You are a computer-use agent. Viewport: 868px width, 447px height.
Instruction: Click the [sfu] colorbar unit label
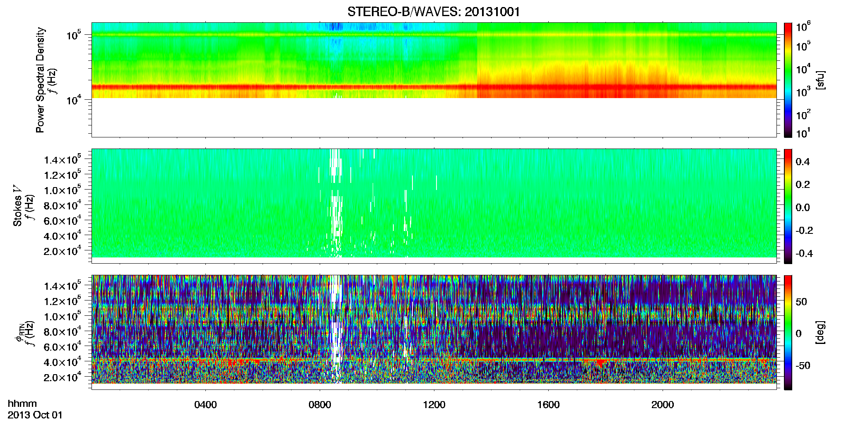[x=820, y=80]
